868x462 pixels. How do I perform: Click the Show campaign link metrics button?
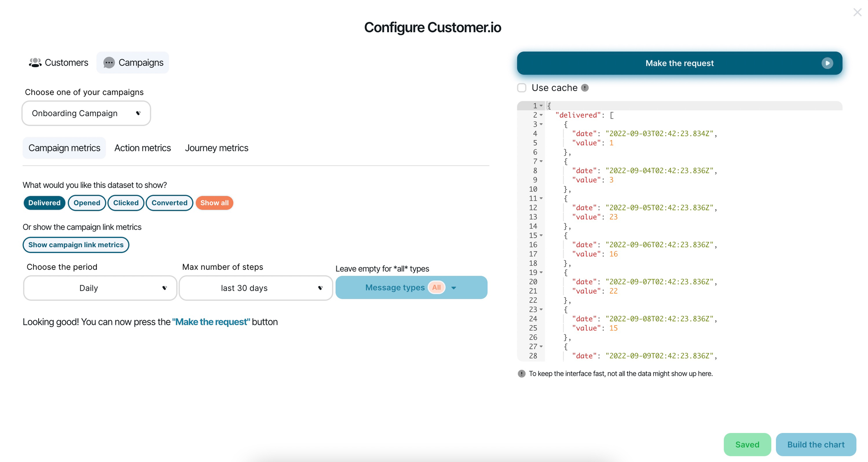(76, 245)
